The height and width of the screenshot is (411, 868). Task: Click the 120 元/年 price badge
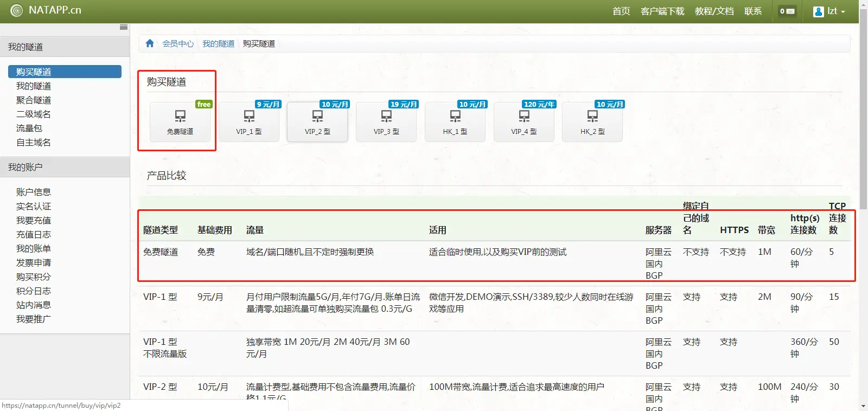point(539,104)
